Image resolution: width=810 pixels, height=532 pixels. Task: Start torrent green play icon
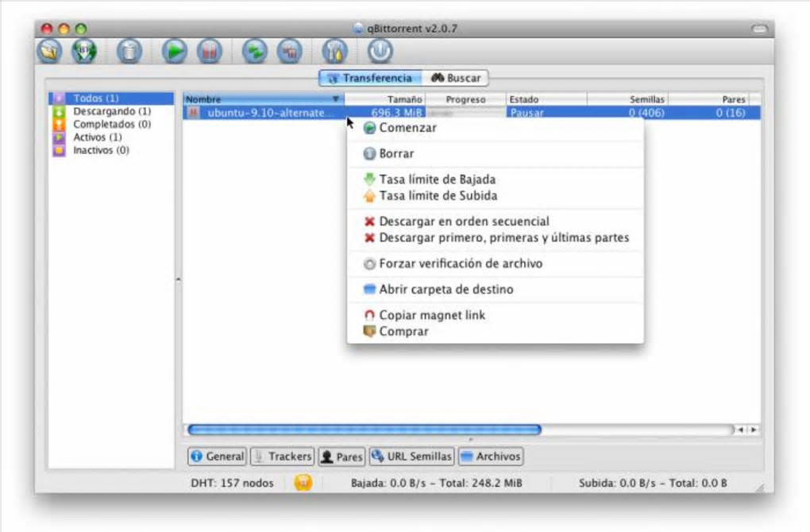click(x=174, y=51)
